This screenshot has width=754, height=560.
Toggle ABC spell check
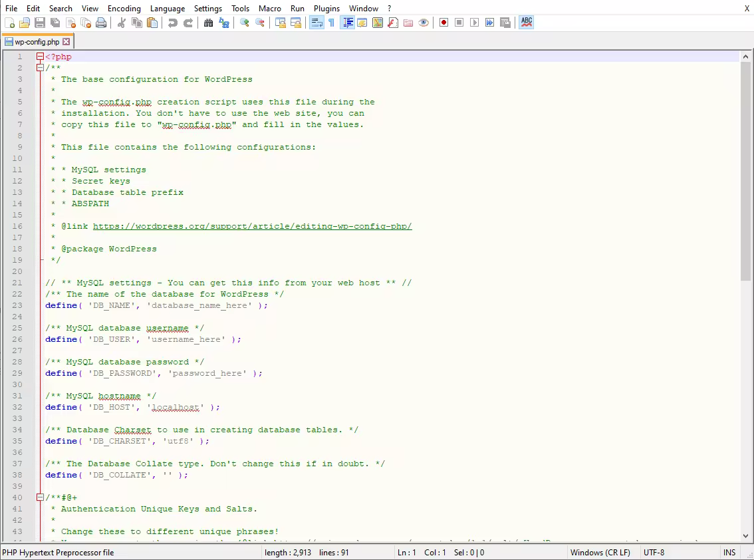(527, 23)
